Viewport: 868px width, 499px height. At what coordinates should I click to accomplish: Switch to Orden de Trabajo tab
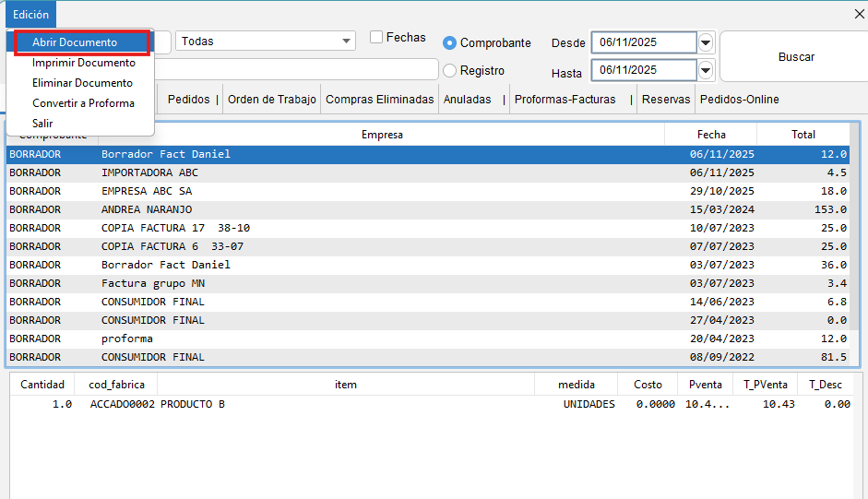coord(271,100)
